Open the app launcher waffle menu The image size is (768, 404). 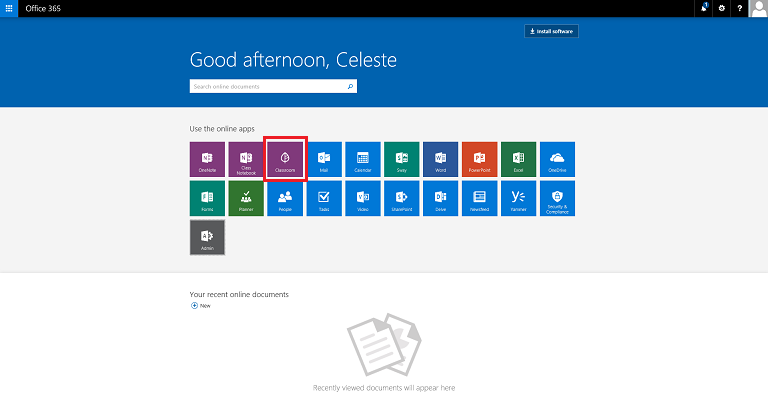click(x=9, y=8)
